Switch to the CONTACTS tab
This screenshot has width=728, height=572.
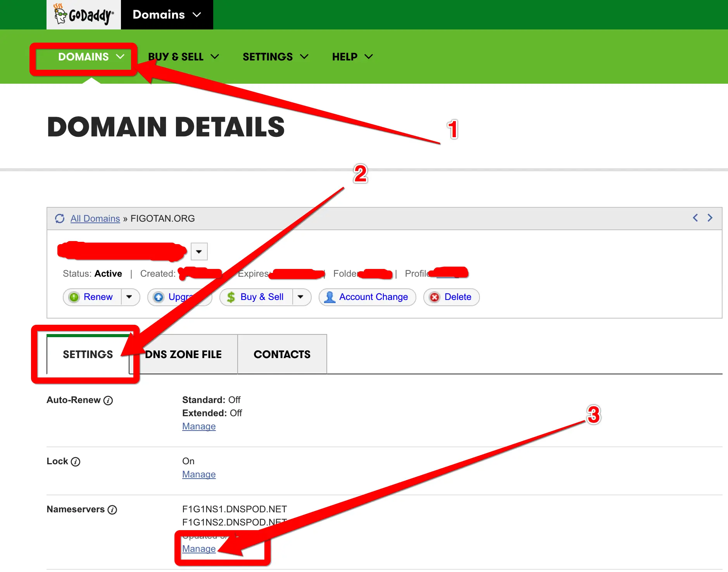point(282,354)
